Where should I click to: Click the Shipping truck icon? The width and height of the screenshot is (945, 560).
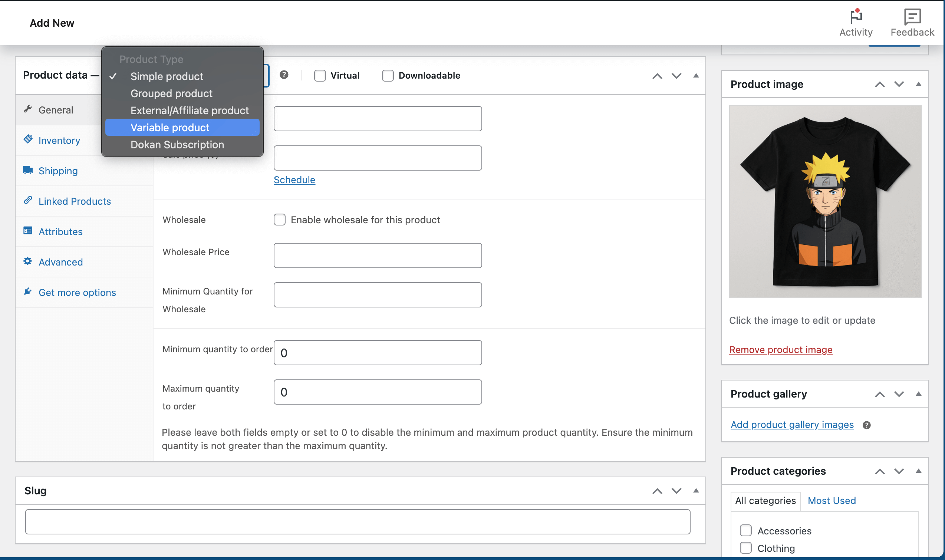[x=27, y=170]
